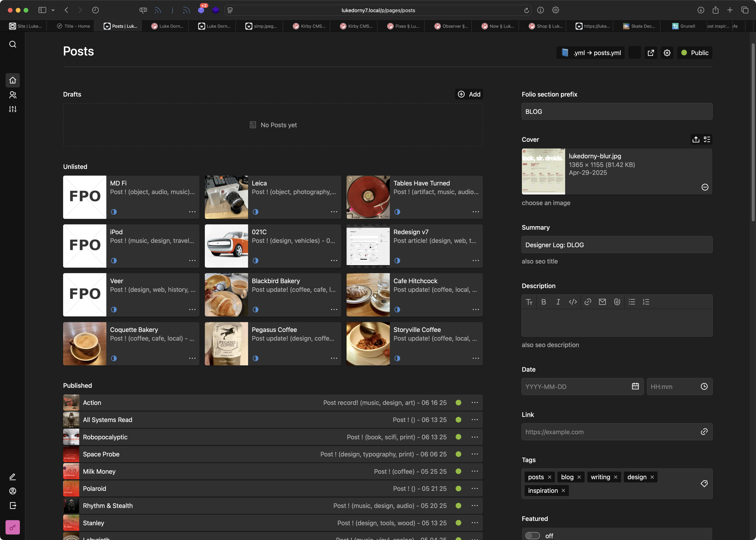The width and height of the screenshot is (756, 540).
Task: Open options menu for Space Probe row
Action: pos(475,454)
